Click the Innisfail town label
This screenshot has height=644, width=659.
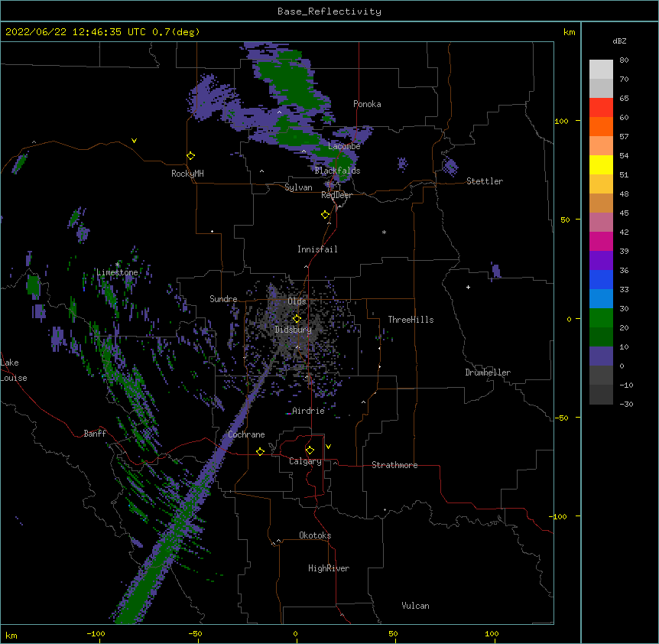(x=317, y=249)
